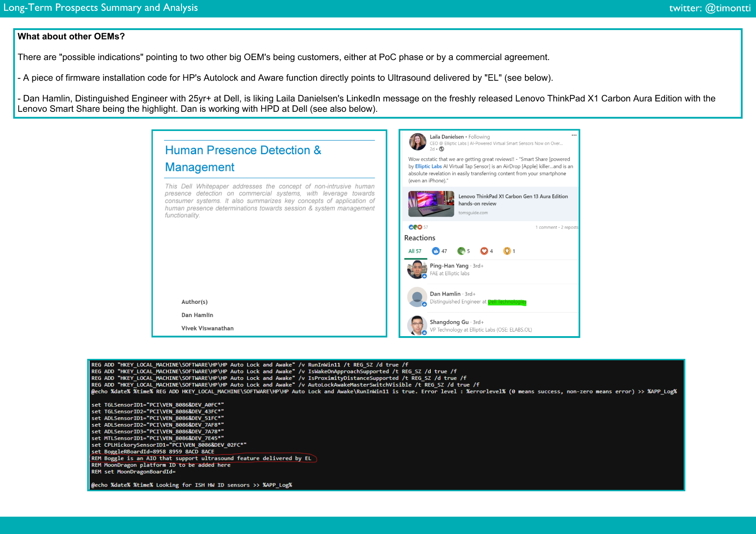Open the Lenovo ThinkPad X1 Carbon article title
This screenshot has height=534, width=756.
point(513,200)
